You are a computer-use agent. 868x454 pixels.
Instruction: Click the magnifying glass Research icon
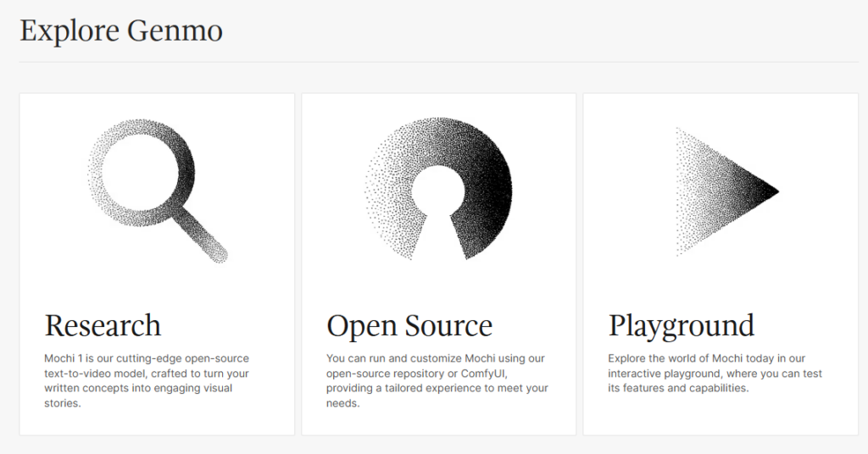(158, 191)
